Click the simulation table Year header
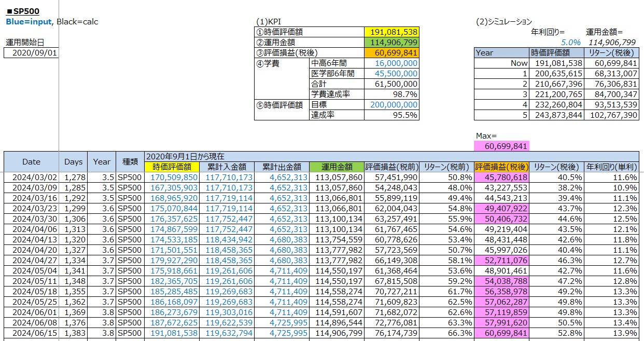This screenshot has width=644, height=341. coord(501,52)
